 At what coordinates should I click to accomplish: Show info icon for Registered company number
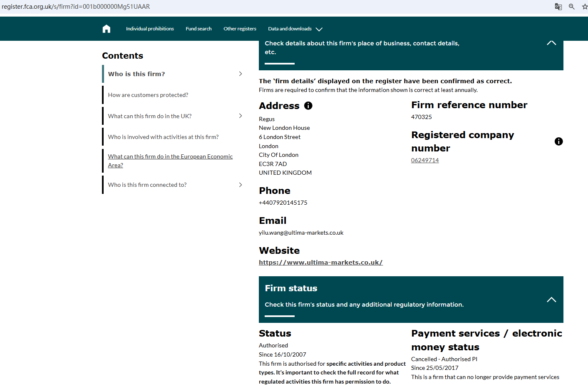pos(559,141)
